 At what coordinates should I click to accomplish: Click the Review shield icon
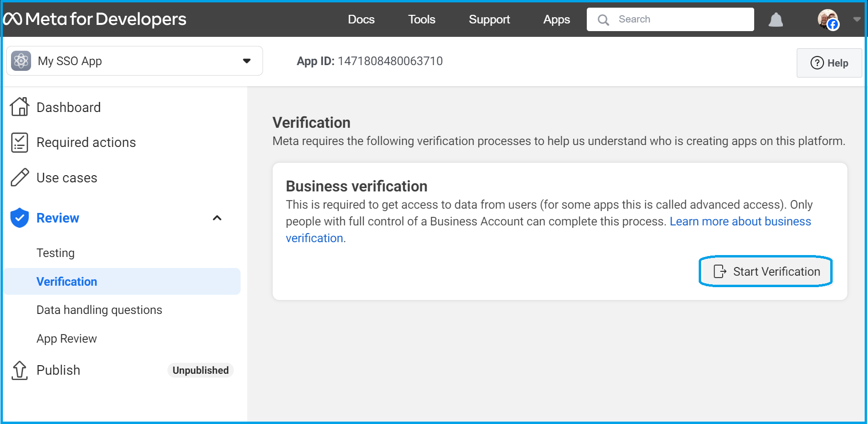20,218
